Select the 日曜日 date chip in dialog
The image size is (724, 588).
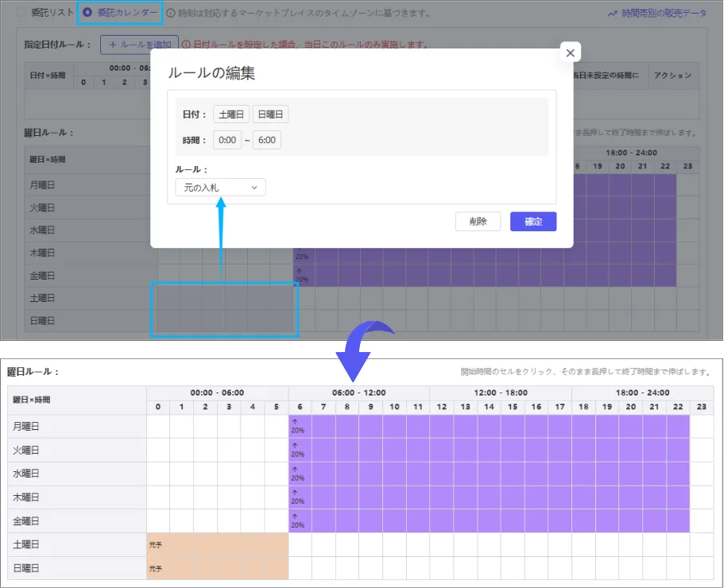pos(270,114)
